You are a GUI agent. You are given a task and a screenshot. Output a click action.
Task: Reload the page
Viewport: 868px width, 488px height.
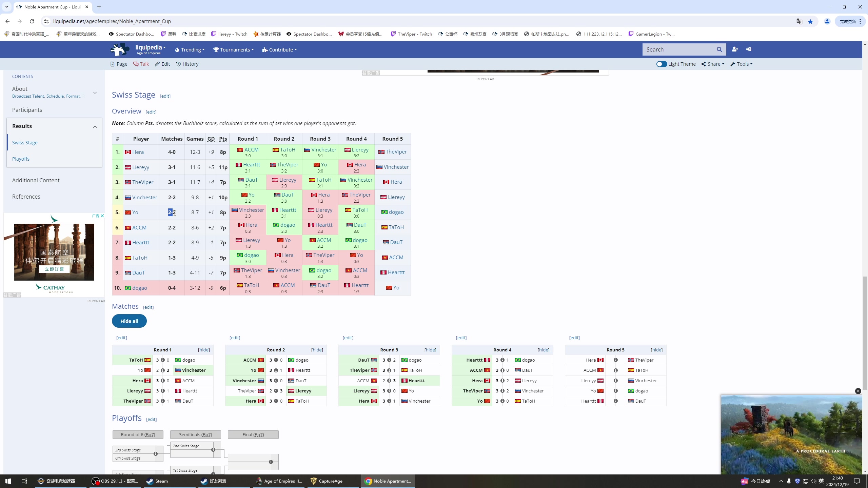pos(32,21)
